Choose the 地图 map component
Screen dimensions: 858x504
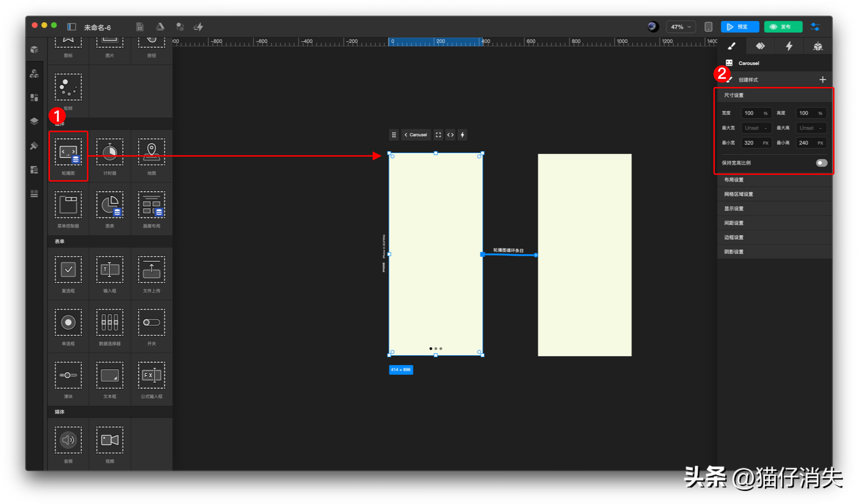tap(151, 156)
